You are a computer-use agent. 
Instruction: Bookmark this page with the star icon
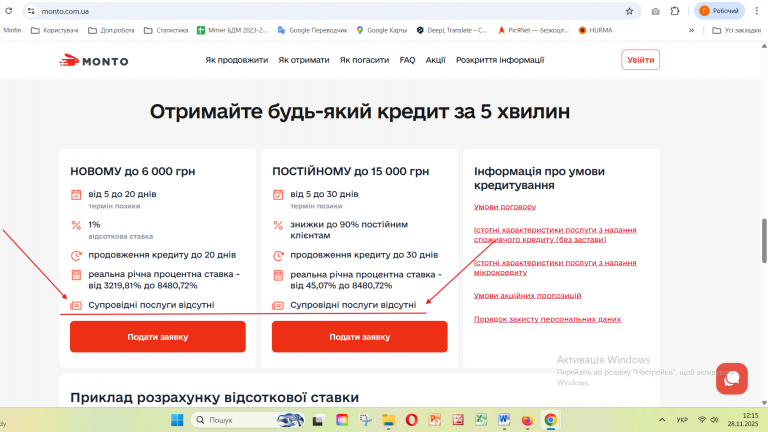(x=629, y=11)
